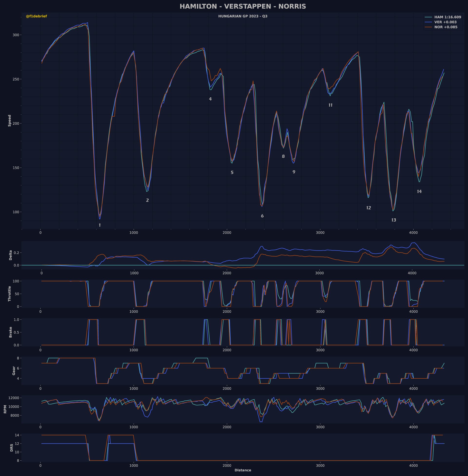
Task: Click Hamilton's teal legend line swatch
Action: pos(428,17)
